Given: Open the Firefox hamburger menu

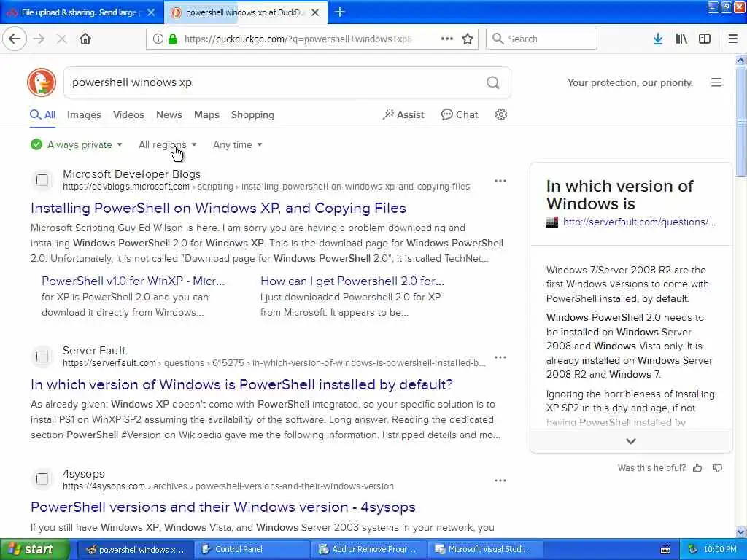Looking at the screenshot, I should click(x=733, y=39).
